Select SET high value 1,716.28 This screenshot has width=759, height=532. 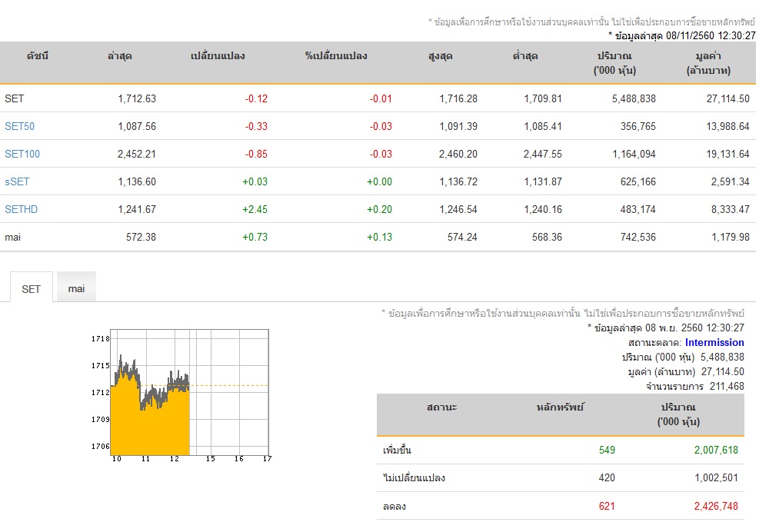(x=458, y=98)
